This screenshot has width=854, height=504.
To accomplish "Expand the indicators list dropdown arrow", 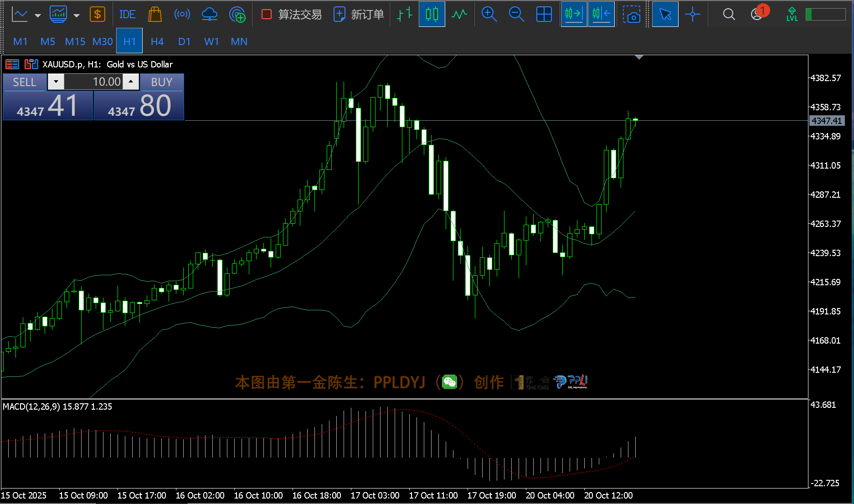I will (x=77, y=15).
